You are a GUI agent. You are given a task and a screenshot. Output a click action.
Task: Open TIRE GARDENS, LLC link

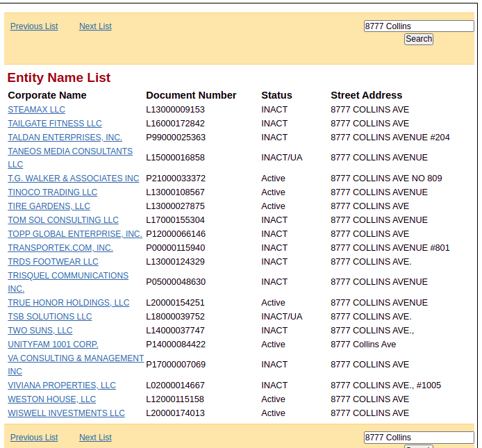coord(49,206)
